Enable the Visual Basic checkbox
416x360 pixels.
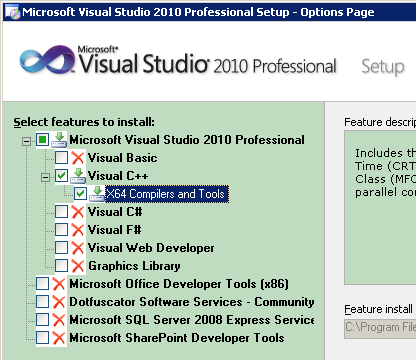pyautogui.click(x=62, y=157)
